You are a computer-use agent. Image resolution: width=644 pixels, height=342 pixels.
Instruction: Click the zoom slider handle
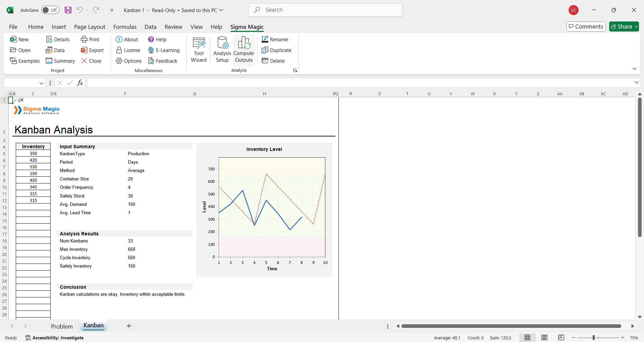pos(594,338)
